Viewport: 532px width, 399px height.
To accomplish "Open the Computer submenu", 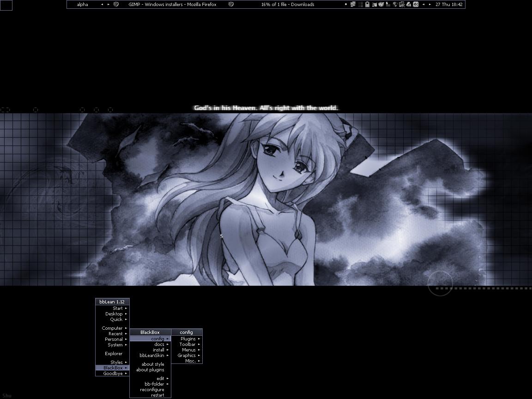I will [112, 328].
